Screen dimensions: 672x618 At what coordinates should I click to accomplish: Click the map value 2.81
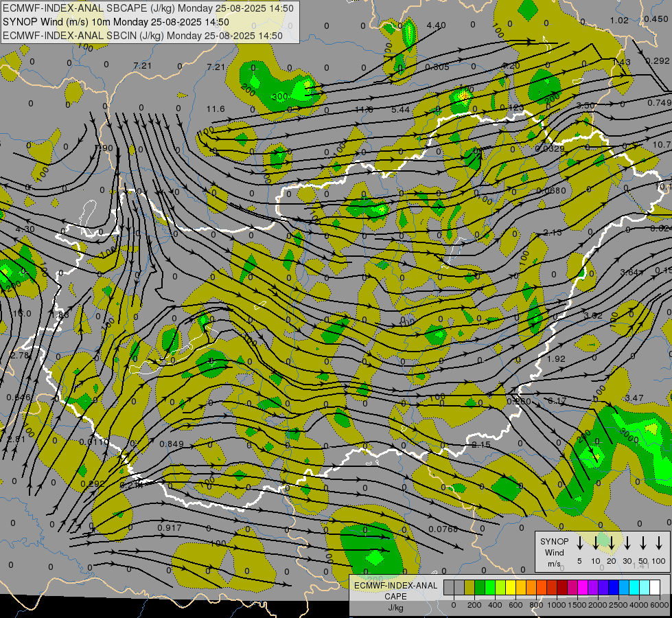point(16,439)
